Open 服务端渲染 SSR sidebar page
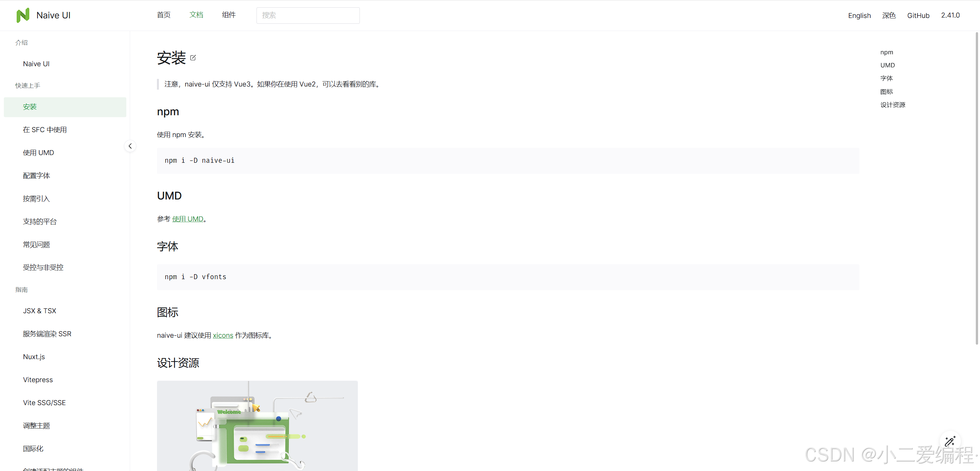The height and width of the screenshot is (471, 980). [x=47, y=334]
